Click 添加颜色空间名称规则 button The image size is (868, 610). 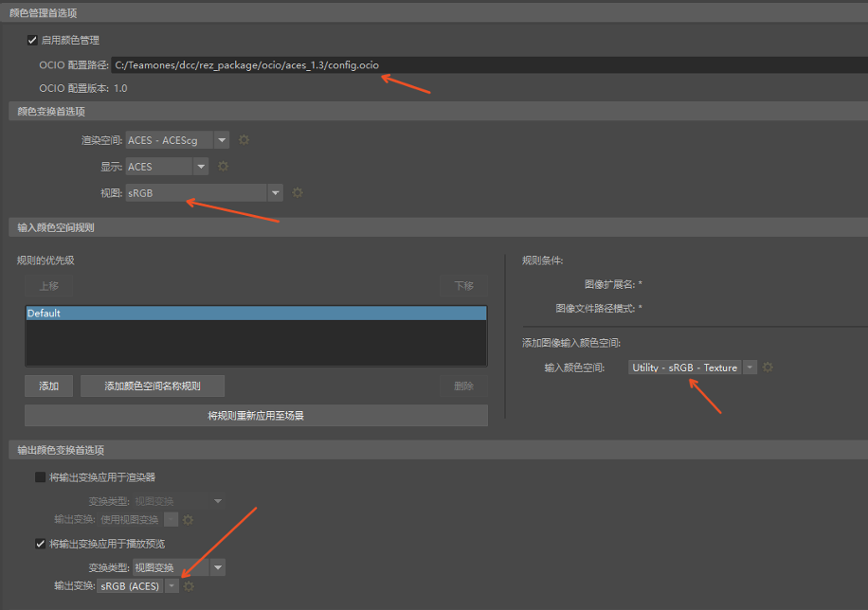tap(153, 386)
